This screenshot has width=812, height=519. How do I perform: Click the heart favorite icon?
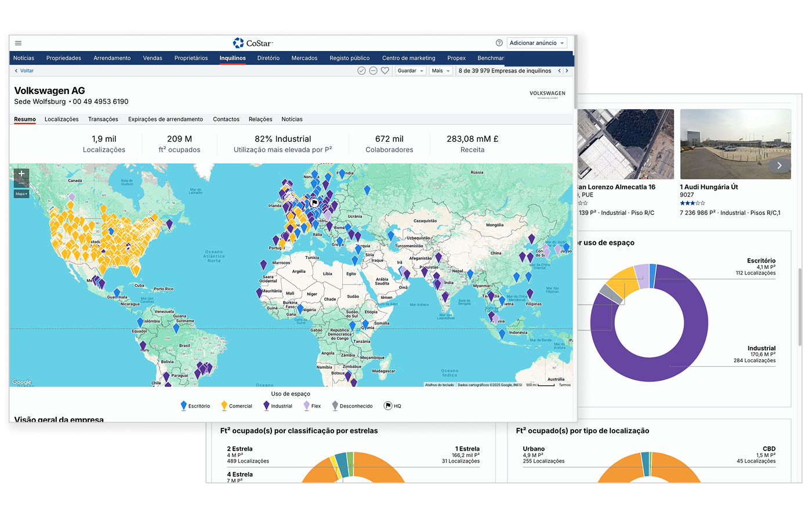click(385, 71)
